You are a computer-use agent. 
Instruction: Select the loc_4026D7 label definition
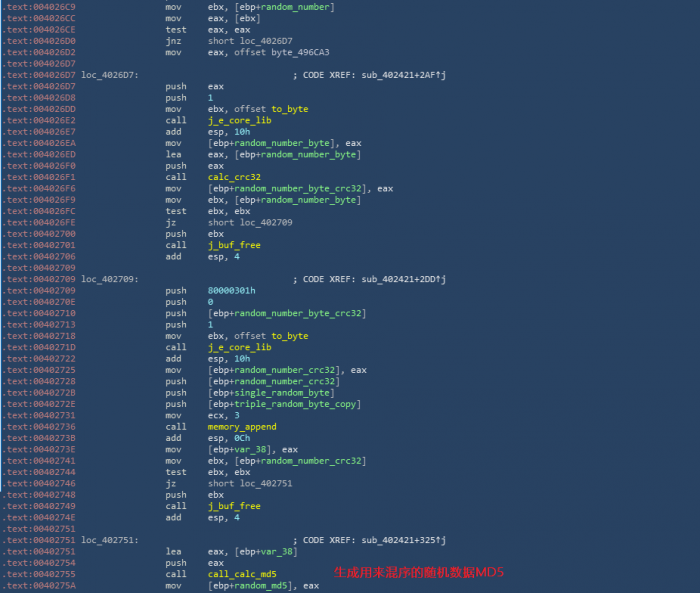pyautogui.click(x=110, y=75)
